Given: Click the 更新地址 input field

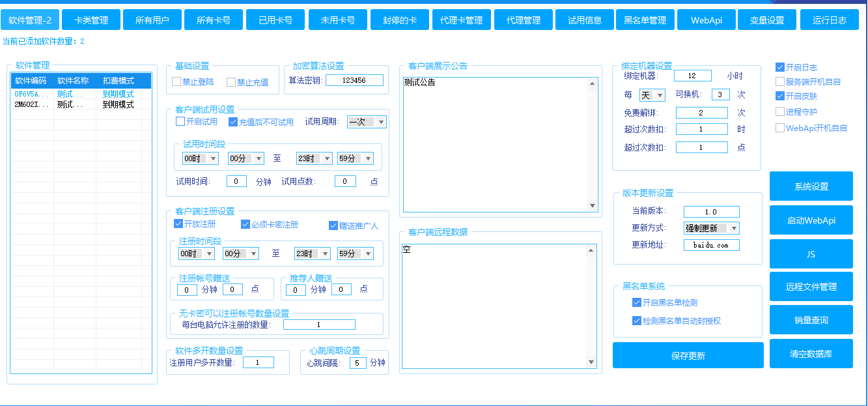Looking at the screenshot, I should 712,245.
